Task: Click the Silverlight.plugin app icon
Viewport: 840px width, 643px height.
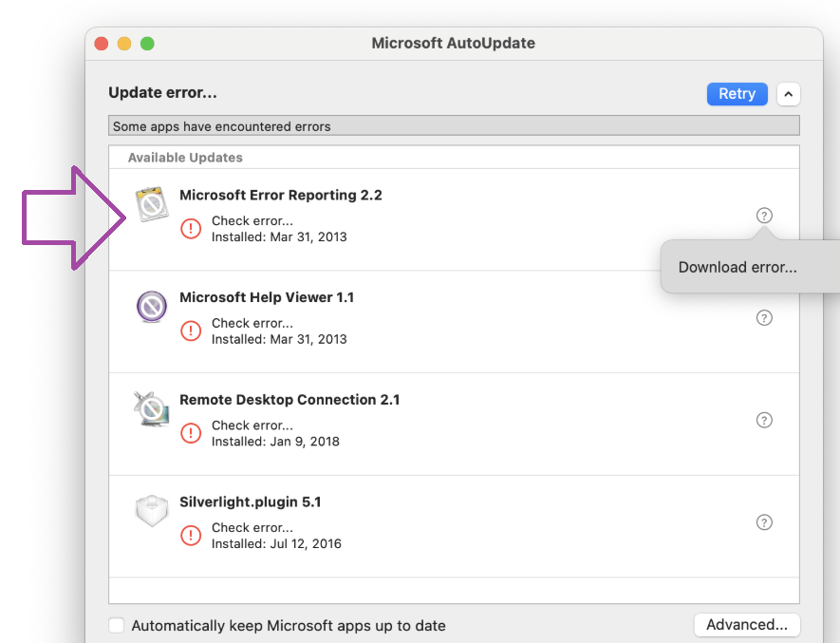Action: coord(152,511)
